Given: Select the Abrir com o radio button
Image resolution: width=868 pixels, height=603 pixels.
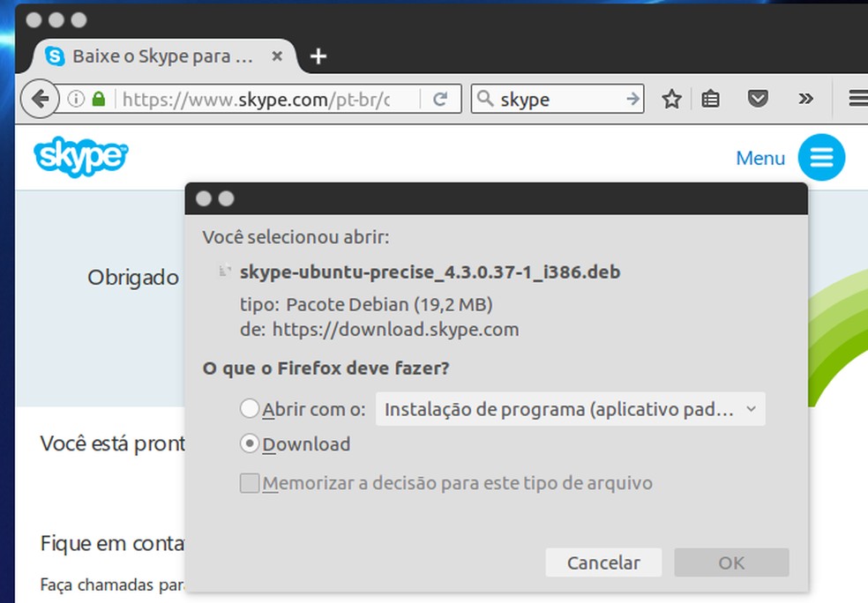Looking at the screenshot, I should (251, 409).
